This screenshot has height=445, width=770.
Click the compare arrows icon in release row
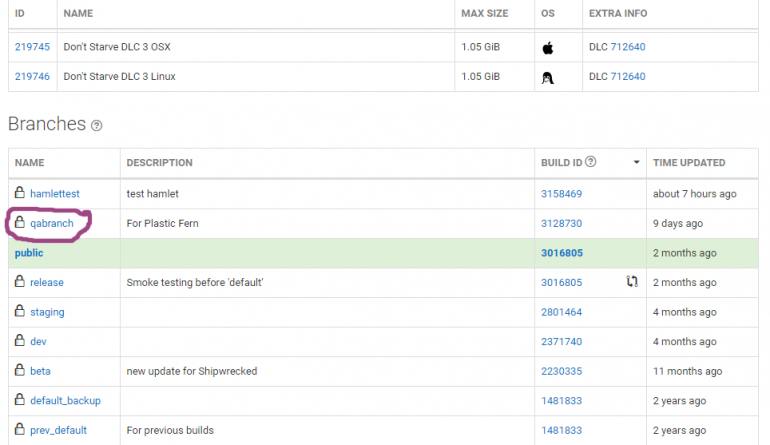(x=632, y=281)
